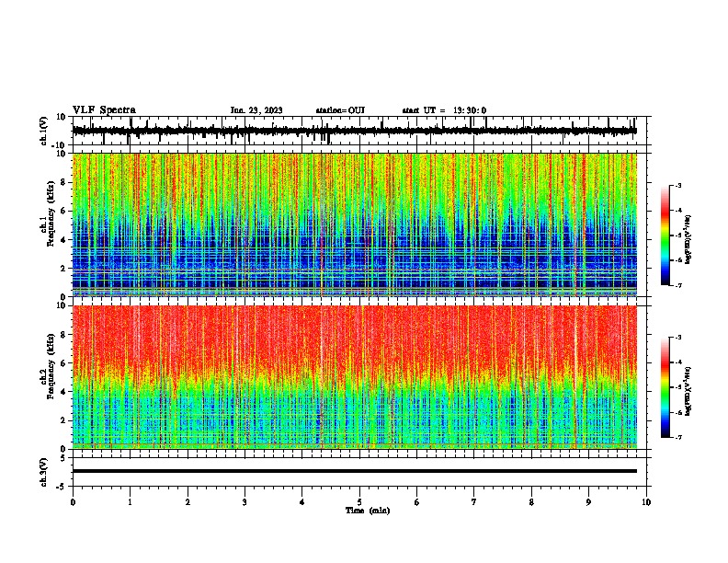
Task: Click the ch.2 color bar "log(PSD)" units label
Action: [x=688, y=392]
